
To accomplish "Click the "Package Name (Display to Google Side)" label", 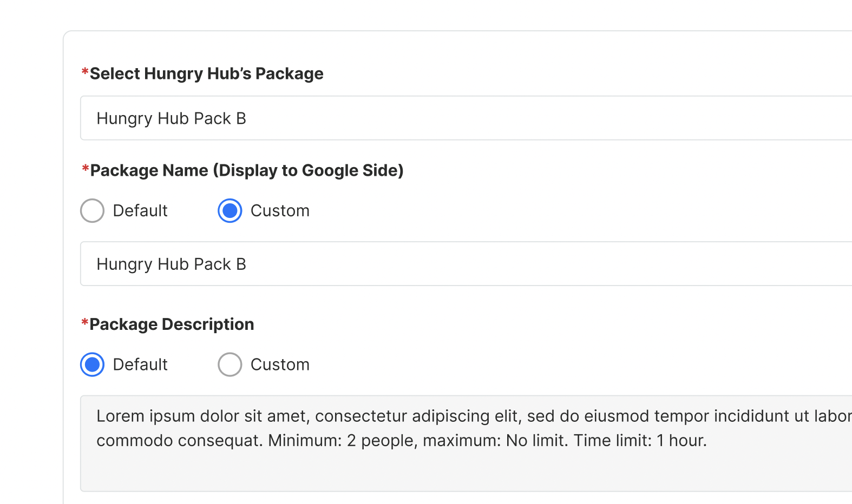I will [246, 170].
